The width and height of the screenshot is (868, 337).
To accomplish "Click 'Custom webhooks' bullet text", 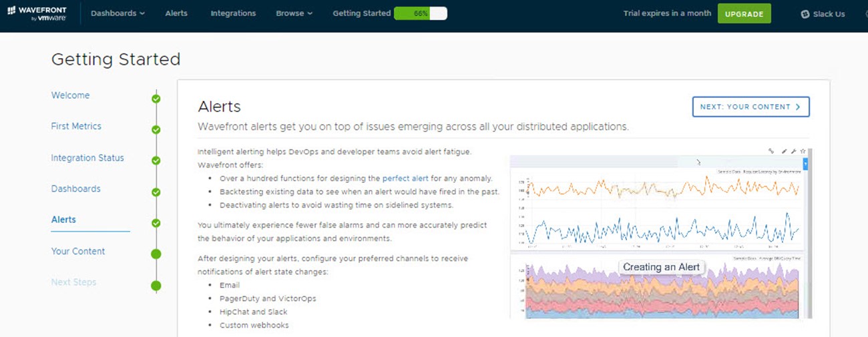I will click(254, 325).
